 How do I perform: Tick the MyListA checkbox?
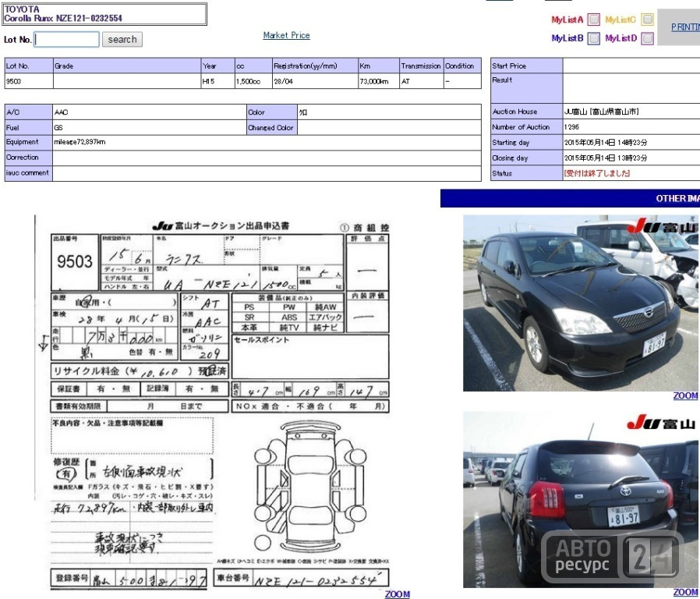593,19
